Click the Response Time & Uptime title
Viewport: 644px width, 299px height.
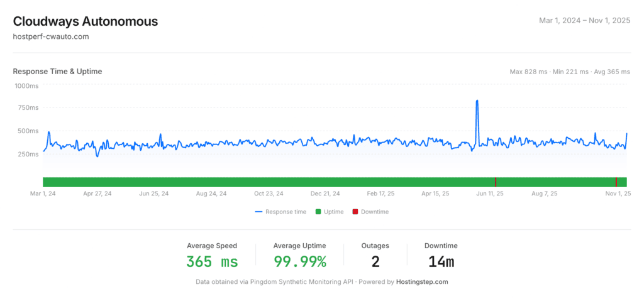click(x=57, y=72)
